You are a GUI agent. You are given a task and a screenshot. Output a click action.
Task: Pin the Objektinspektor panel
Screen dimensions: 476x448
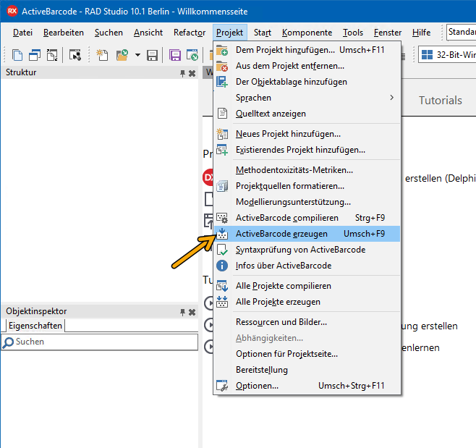click(x=182, y=312)
